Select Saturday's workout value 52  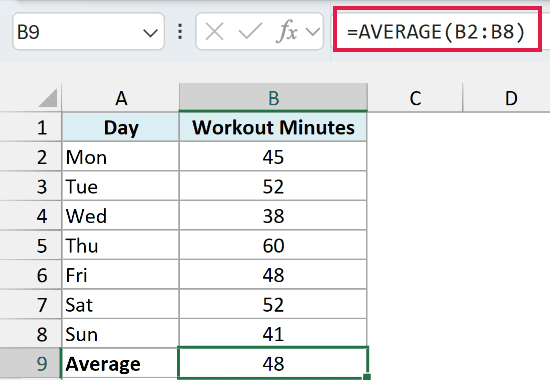[273, 304]
